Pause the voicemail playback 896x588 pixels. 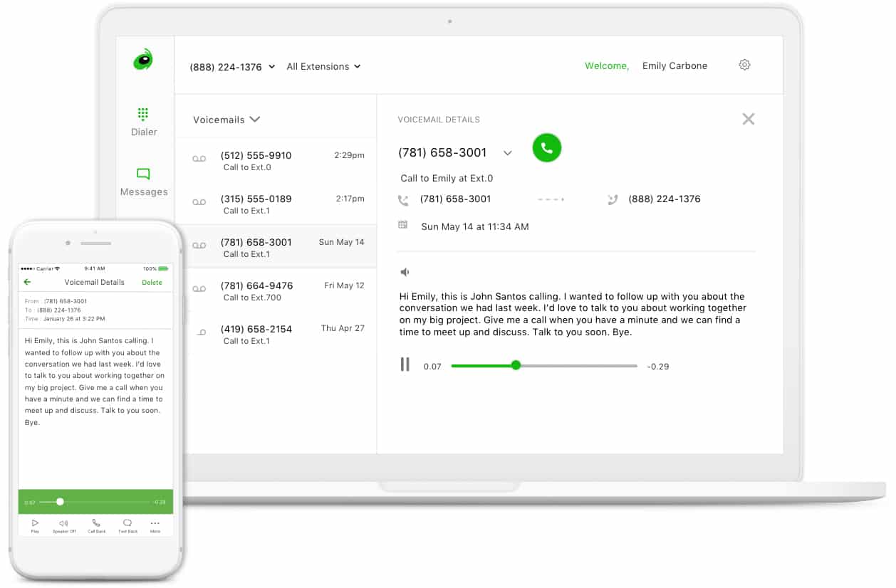[405, 365]
